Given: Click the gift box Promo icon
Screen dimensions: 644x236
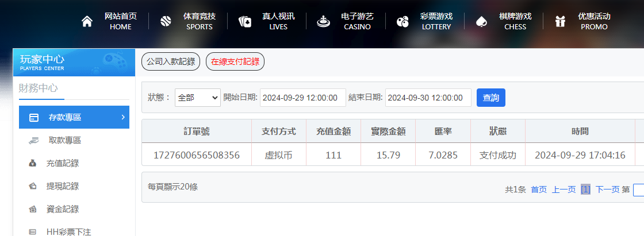Looking at the screenshot, I should [560, 22].
